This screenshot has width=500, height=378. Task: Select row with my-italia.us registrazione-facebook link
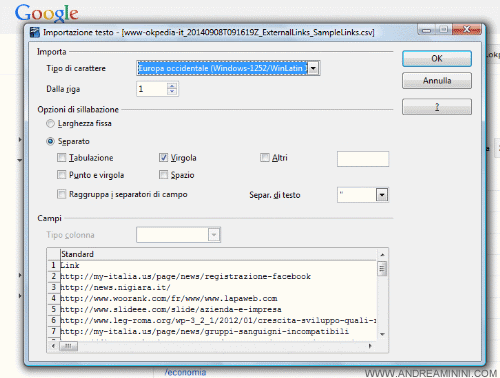click(x=218, y=276)
